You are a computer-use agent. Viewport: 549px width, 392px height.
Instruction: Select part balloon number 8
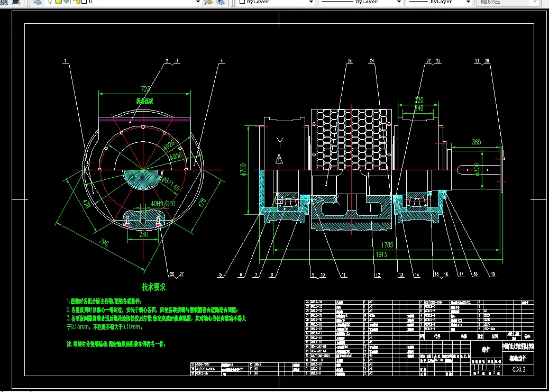coord(272,275)
